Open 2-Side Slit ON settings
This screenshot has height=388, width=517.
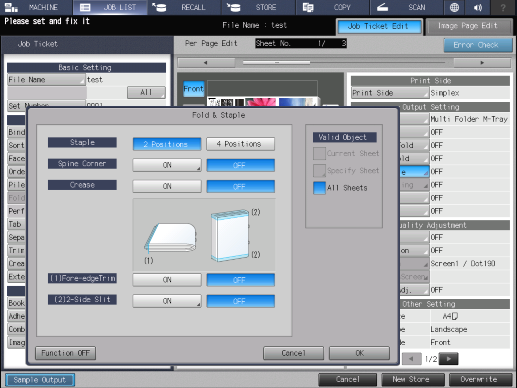(167, 301)
